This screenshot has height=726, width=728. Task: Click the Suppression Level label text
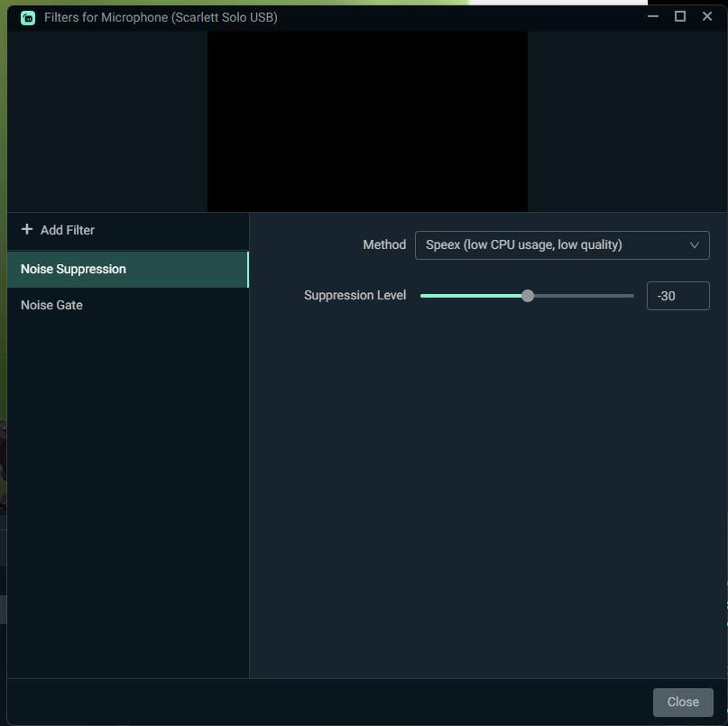(x=355, y=296)
